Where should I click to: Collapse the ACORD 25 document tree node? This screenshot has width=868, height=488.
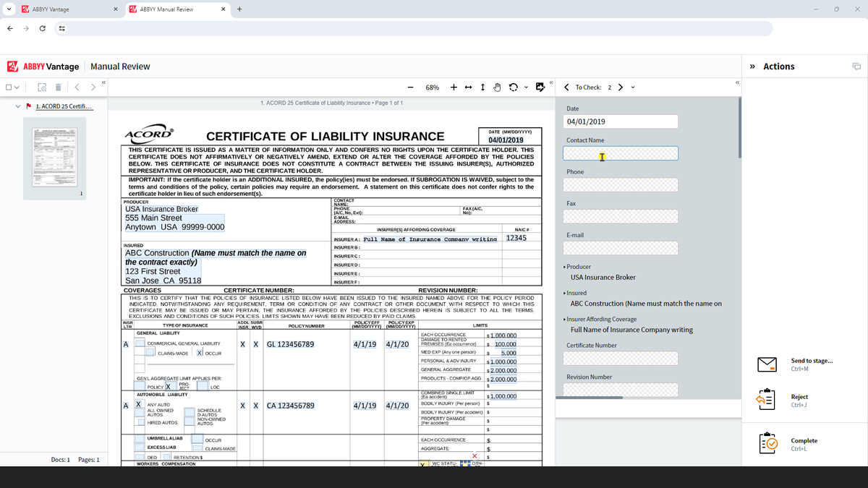20,107
